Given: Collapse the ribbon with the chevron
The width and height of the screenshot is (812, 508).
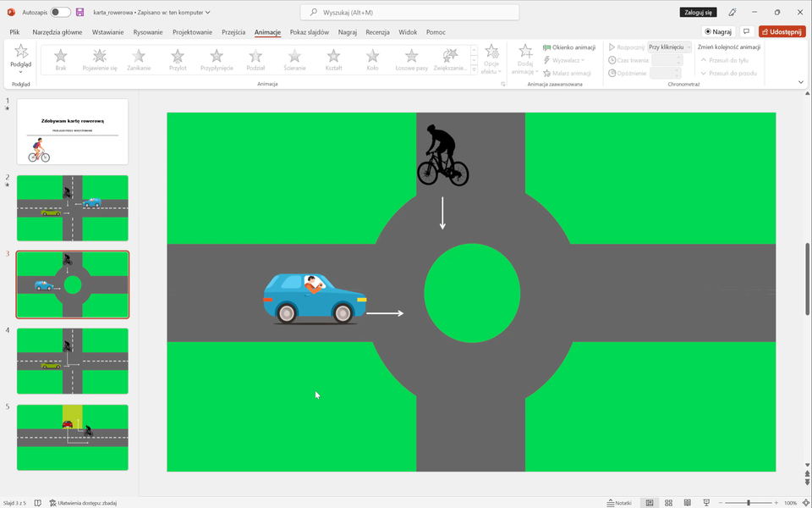Looking at the screenshot, I should click(801, 82).
